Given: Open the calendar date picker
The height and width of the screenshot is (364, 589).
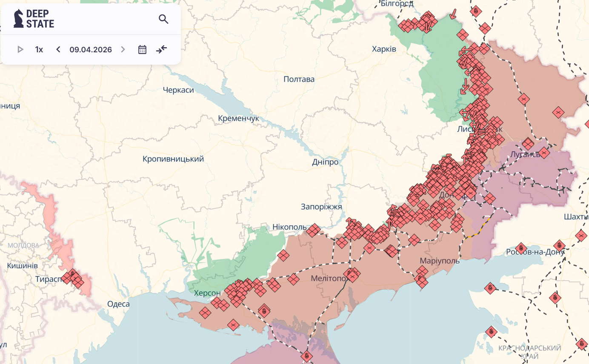Looking at the screenshot, I should (x=142, y=49).
